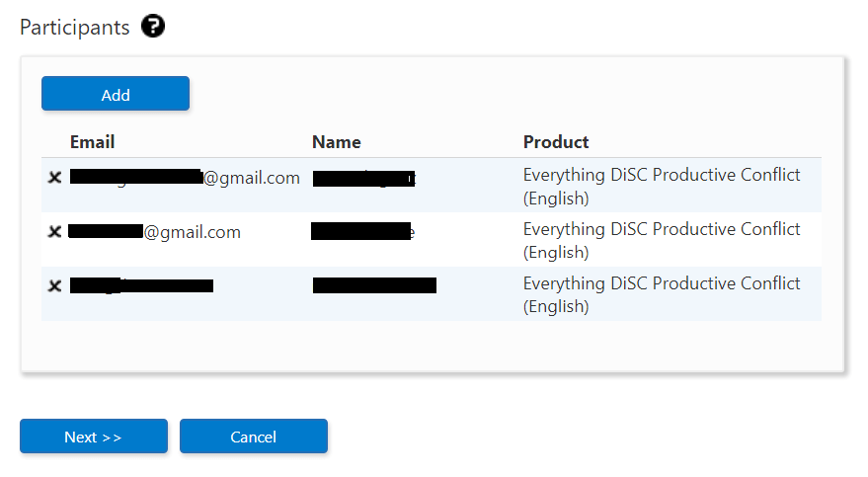Click first row's @gmail.com email cell

(x=185, y=178)
